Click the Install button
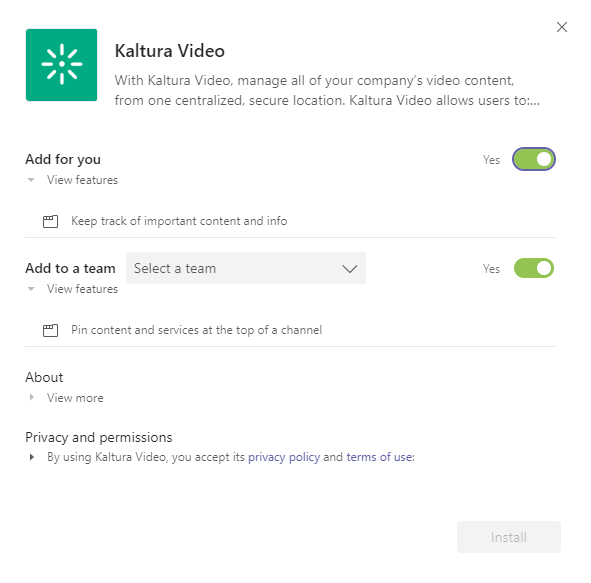Image resolution: width=591 pixels, height=583 pixels. pos(509,537)
